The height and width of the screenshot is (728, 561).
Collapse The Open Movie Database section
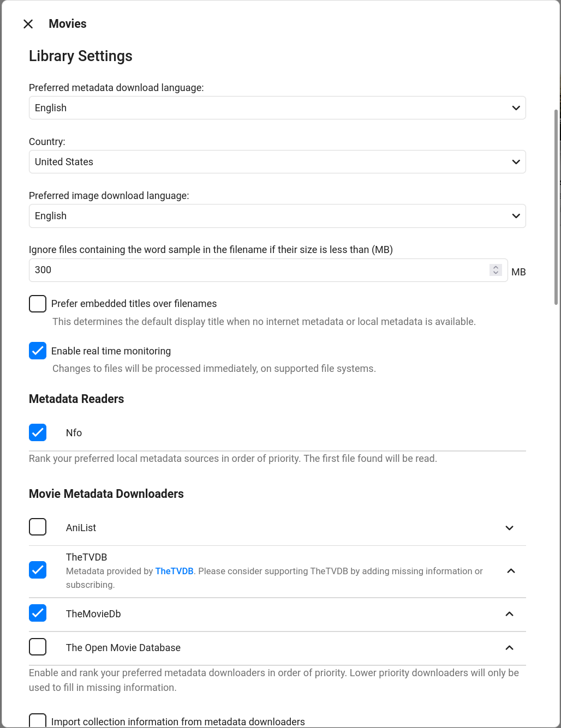tap(509, 648)
